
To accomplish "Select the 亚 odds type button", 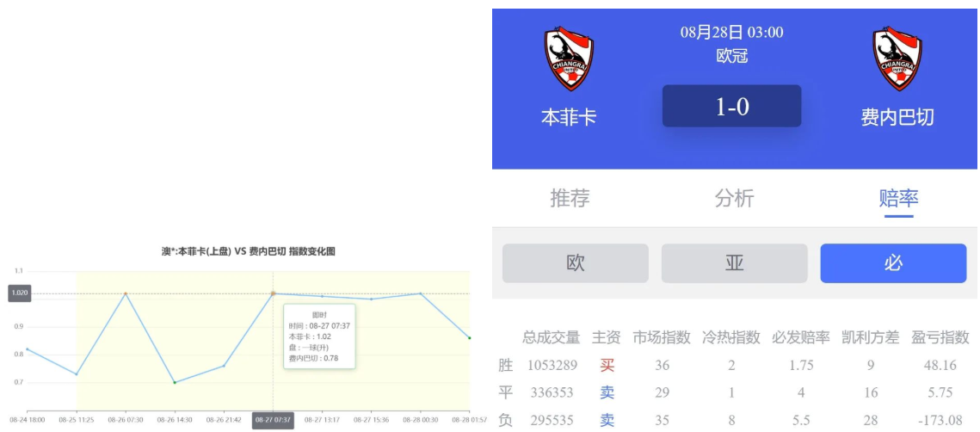I will coord(734,263).
